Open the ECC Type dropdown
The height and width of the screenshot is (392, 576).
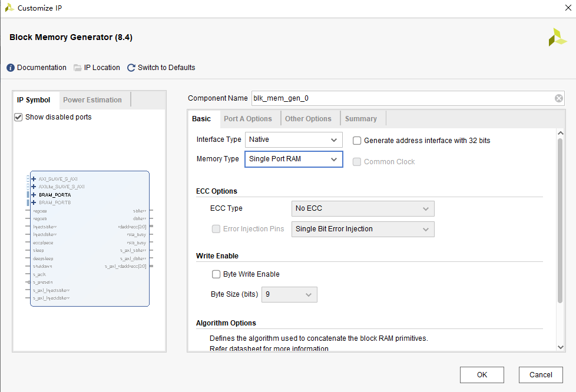(363, 208)
